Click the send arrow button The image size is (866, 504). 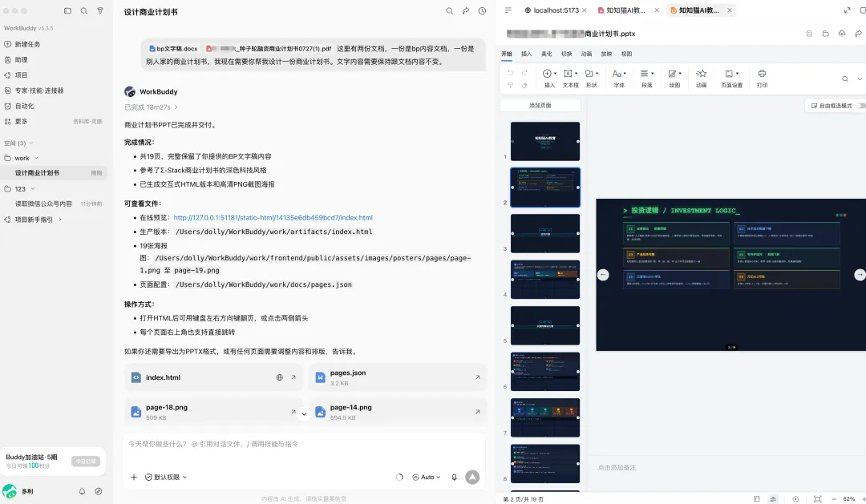[x=472, y=477]
